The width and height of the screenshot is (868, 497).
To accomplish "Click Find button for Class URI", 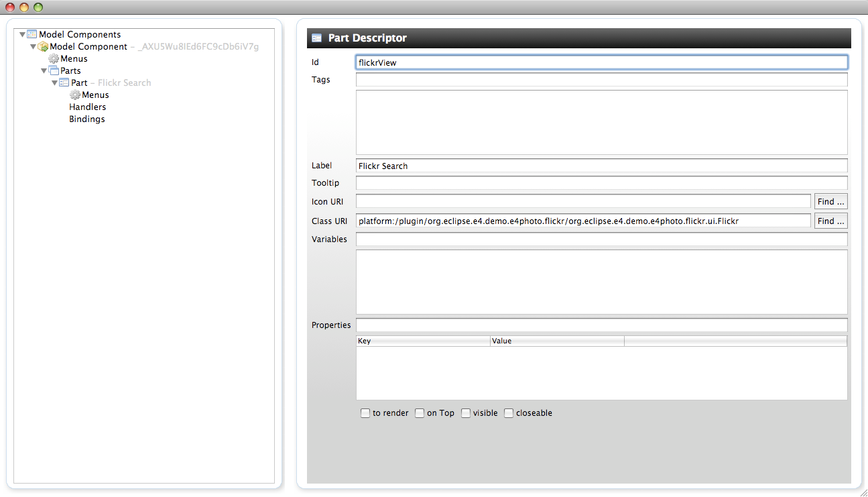I will (830, 221).
